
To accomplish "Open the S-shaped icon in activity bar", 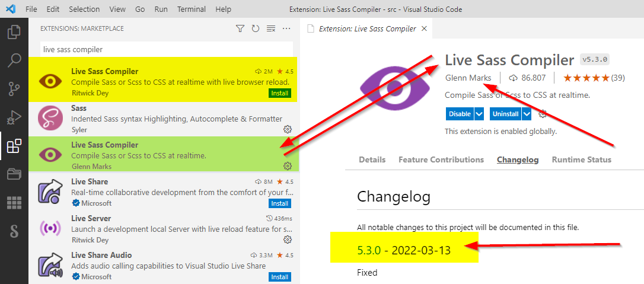I will [14, 231].
